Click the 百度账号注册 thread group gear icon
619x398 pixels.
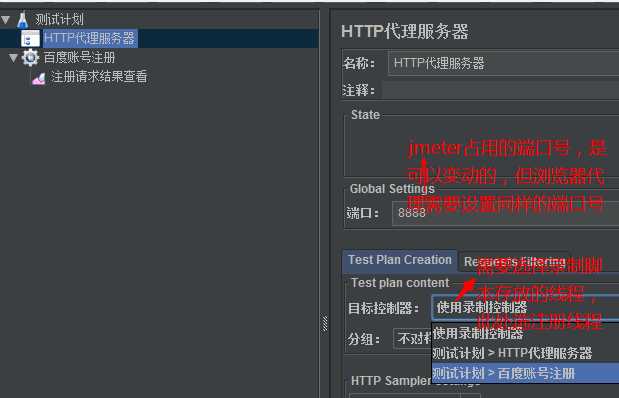click(30, 58)
